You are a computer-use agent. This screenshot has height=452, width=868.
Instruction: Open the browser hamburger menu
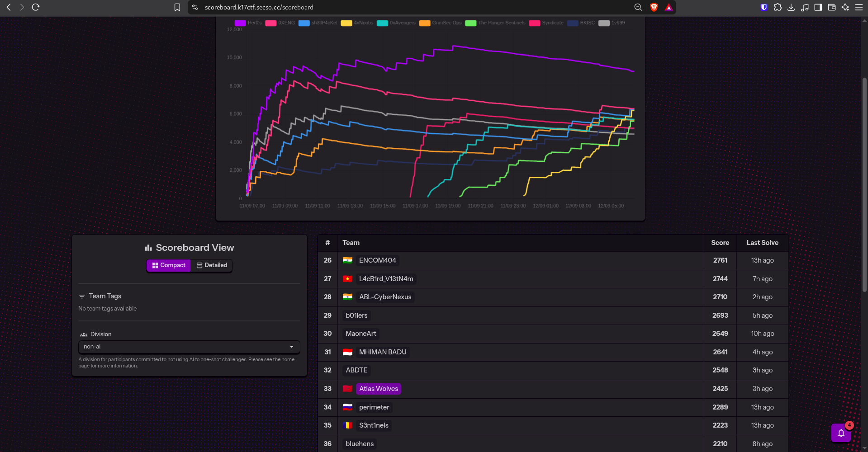pos(859,7)
